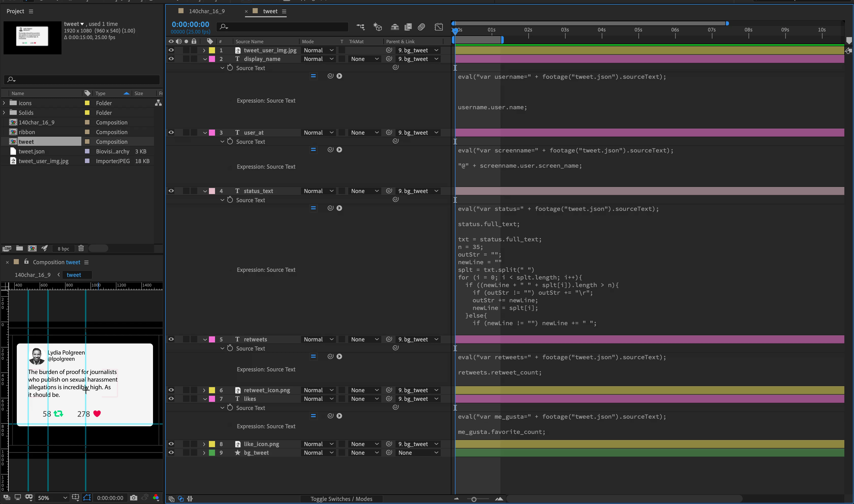Click display_name Source Text stopwatch
The image size is (854, 504).
pyautogui.click(x=230, y=68)
